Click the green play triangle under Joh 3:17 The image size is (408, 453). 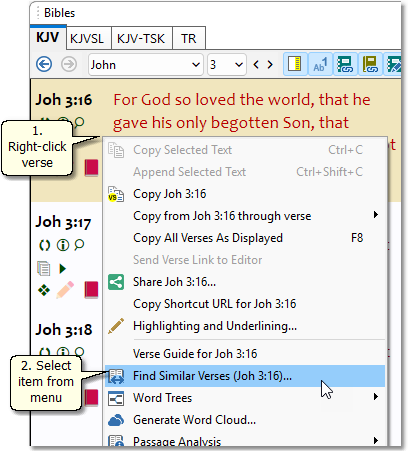click(x=63, y=268)
